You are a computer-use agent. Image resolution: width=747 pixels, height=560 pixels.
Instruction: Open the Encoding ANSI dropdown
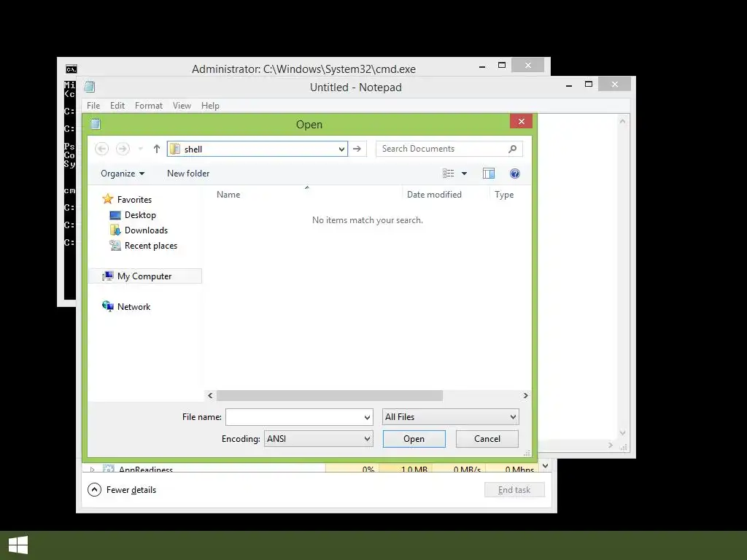[319, 438]
